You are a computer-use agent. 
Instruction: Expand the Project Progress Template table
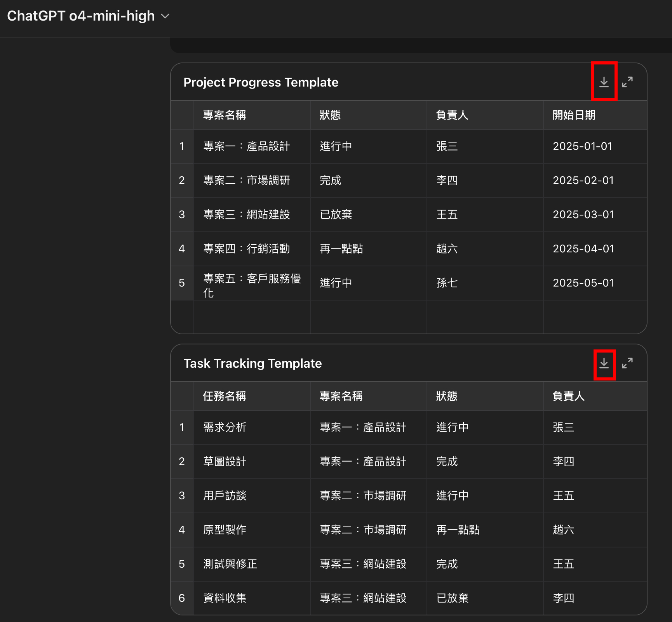pyautogui.click(x=627, y=82)
